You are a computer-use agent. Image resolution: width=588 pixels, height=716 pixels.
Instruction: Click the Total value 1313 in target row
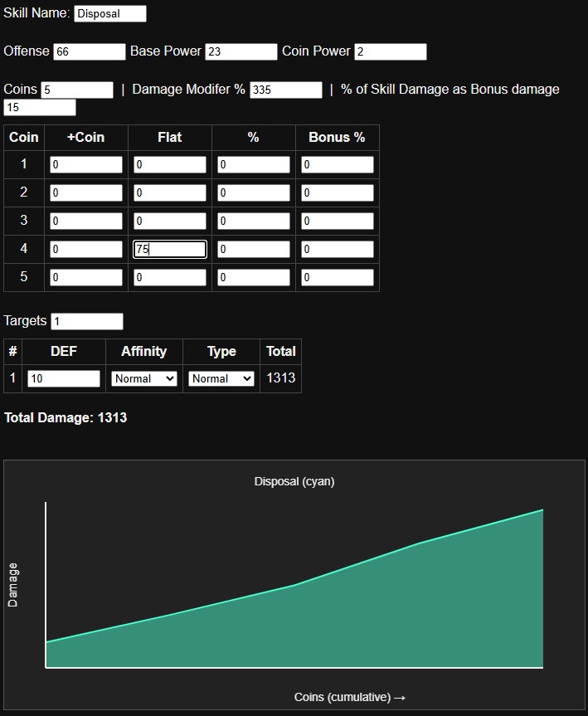click(281, 378)
